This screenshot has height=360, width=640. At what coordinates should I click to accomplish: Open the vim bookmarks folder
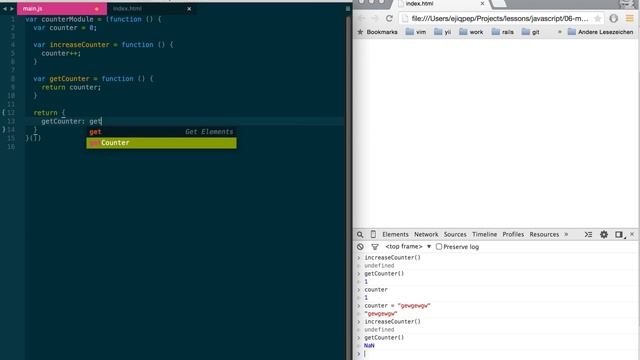pos(416,32)
